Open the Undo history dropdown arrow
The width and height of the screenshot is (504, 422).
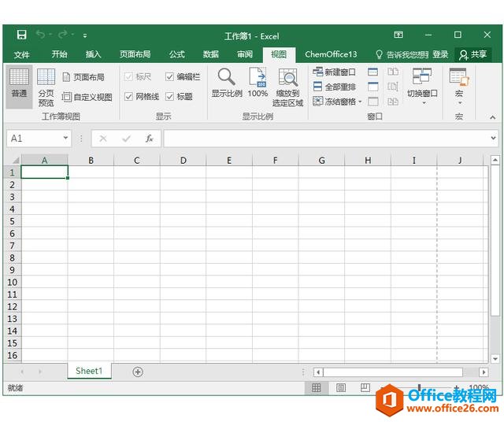pos(50,34)
